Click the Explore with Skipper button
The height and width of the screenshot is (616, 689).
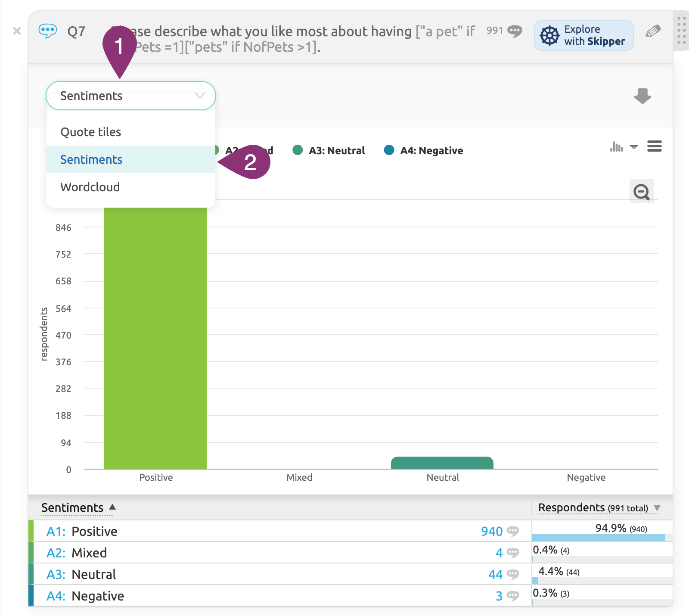(583, 35)
